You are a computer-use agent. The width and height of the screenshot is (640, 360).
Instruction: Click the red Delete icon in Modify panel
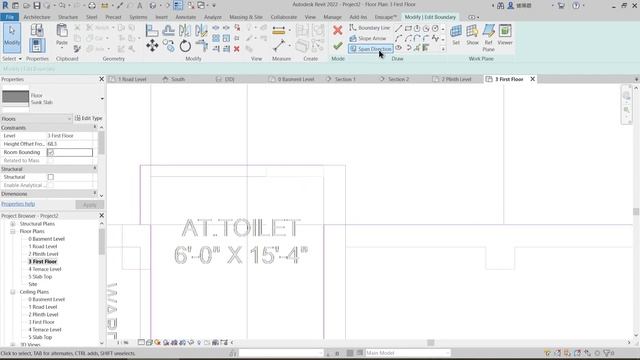(237, 49)
